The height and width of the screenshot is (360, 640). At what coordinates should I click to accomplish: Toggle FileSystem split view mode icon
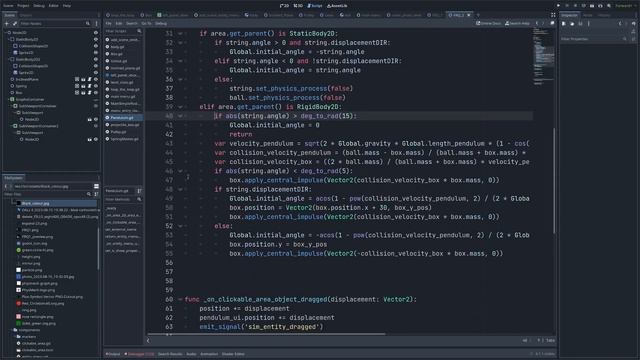(96, 186)
